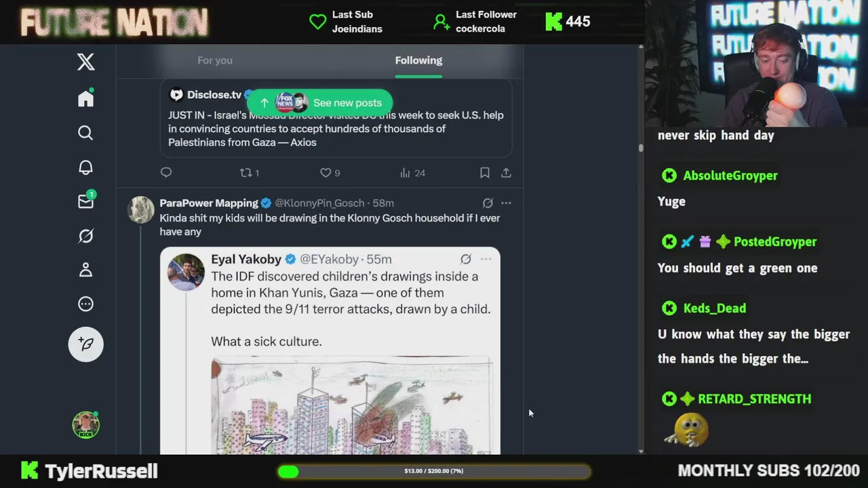Open the Profile person icon
This screenshot has height=488, width=868.
(85, 270)
